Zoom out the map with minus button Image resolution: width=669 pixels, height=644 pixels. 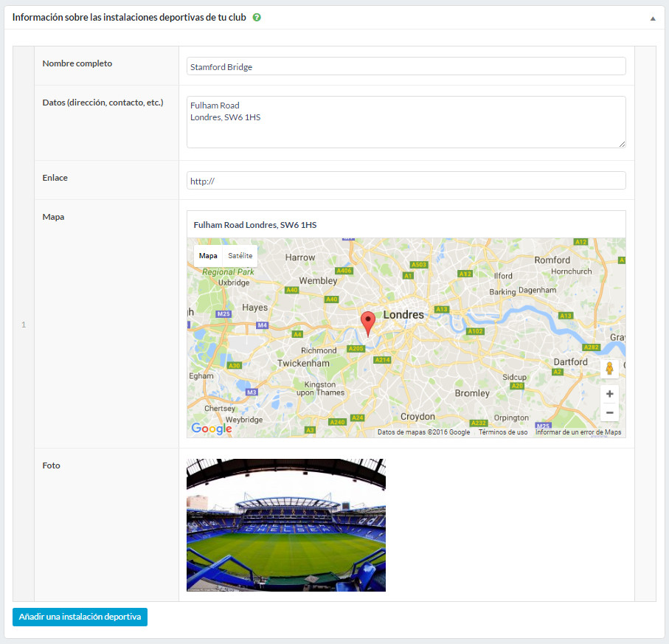(609, 412)
